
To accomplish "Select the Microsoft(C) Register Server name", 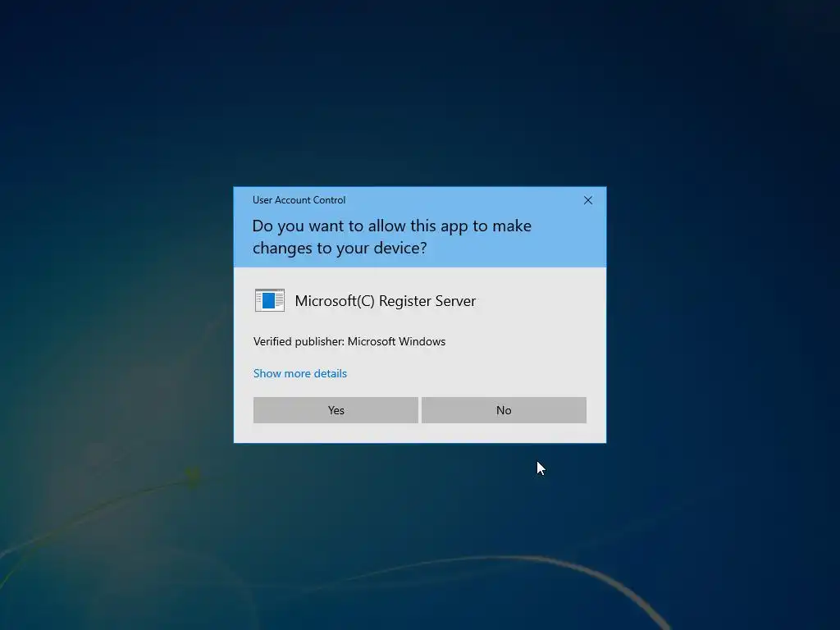I will (386, 301).
